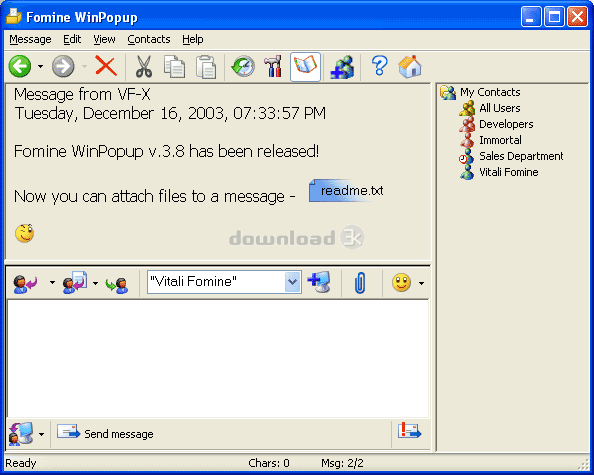Click the house Home page icon
This screenshot has width=594, height=475.
[410, 67]
